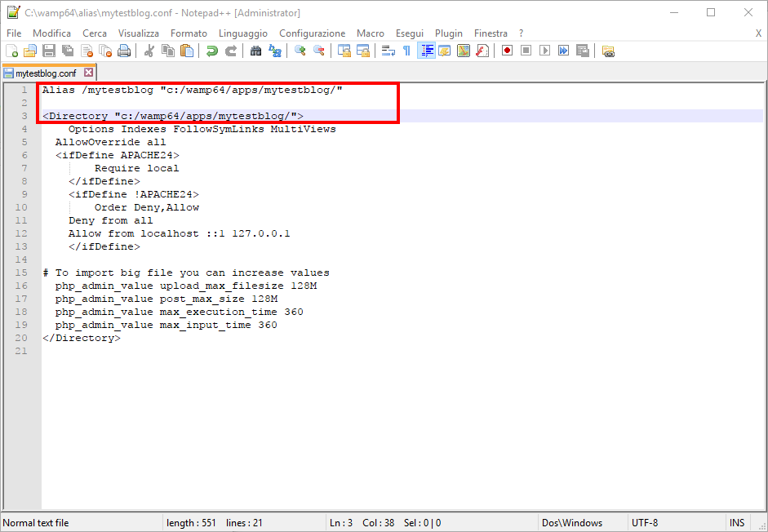Toggle synchronized horizontal scrolling

click(363, 51)
